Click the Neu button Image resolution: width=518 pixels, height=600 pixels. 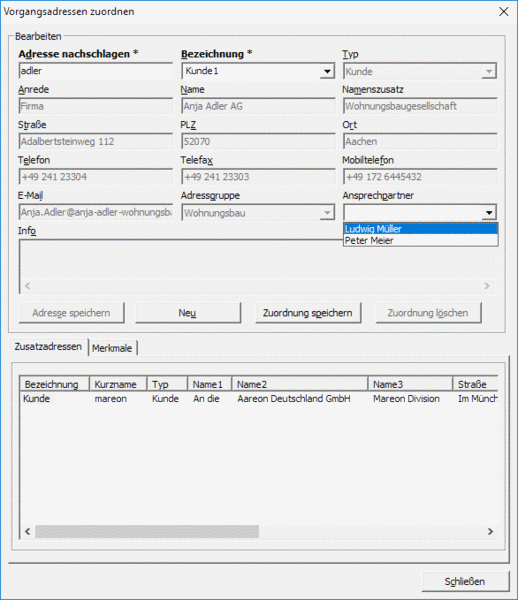188,313
